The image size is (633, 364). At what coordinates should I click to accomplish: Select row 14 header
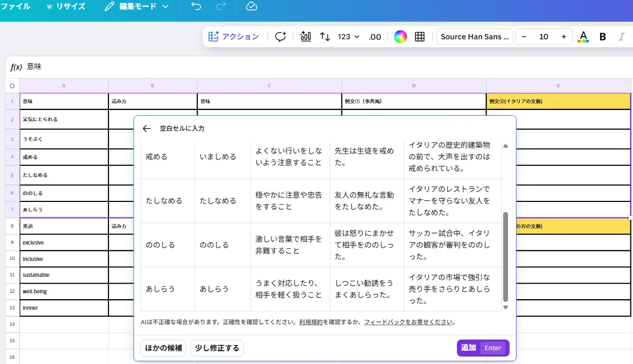[x=12, y=324]
